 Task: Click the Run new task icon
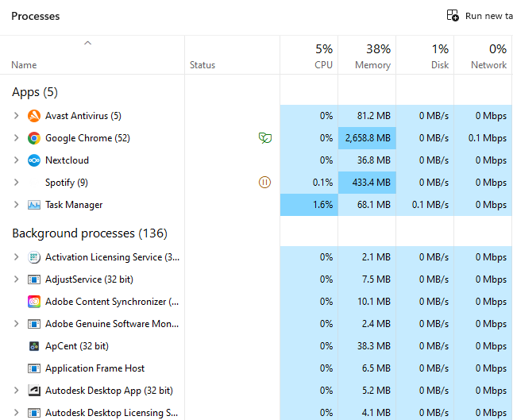coord(453,15)
